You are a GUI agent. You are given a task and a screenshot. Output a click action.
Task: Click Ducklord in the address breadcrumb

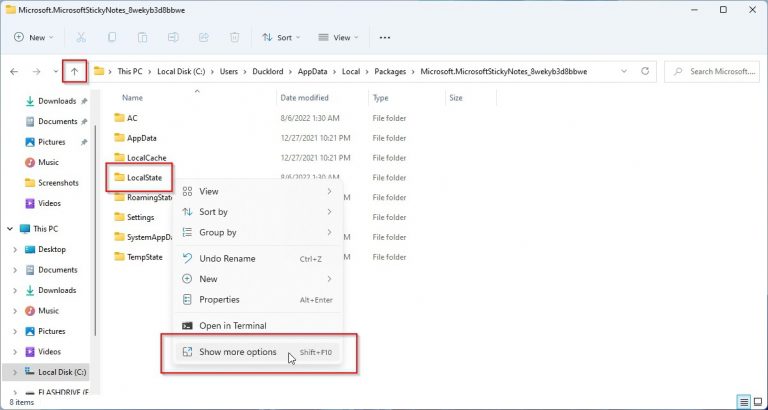(267, 72)
